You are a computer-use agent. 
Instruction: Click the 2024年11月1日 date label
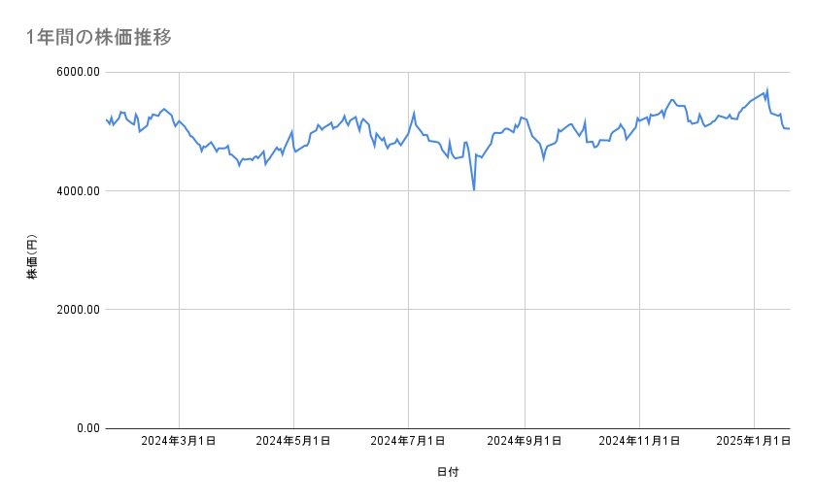click(x=639, y=441)
